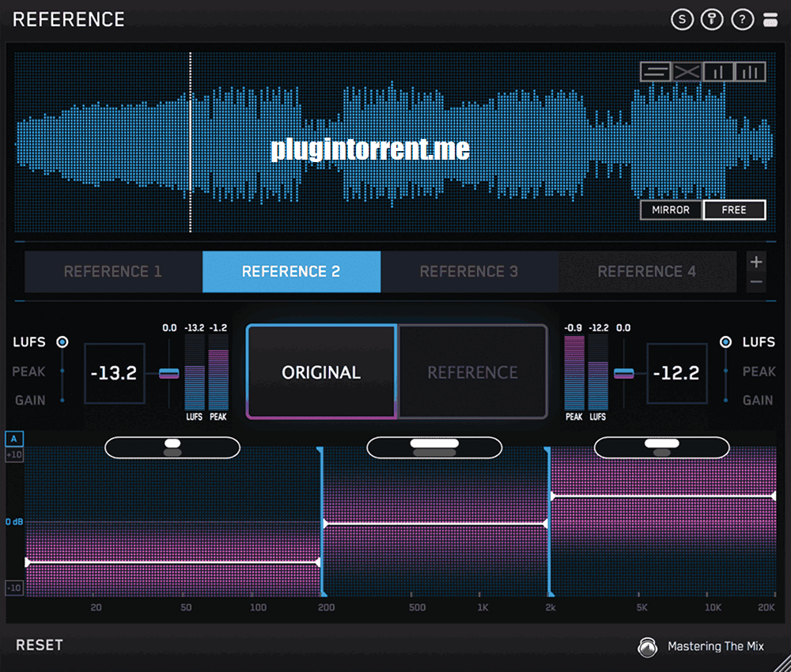
Task: Click the high band stereo width pill
Action: point(662,447)
